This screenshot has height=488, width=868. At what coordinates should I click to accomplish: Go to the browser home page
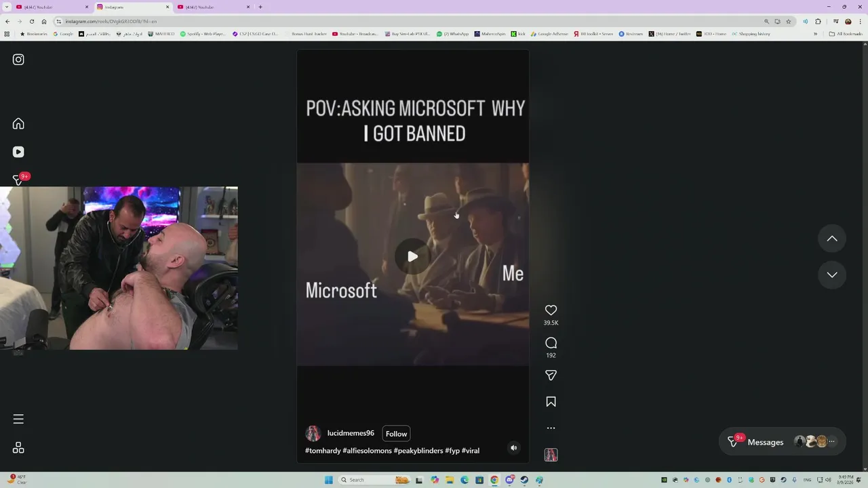44,21
